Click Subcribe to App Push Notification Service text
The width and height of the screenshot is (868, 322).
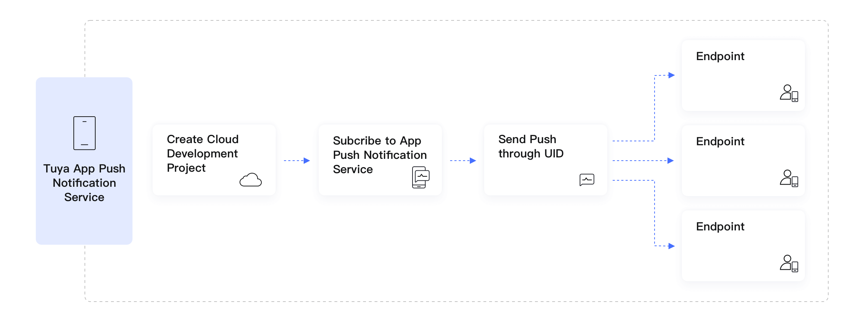click(380, 155)
